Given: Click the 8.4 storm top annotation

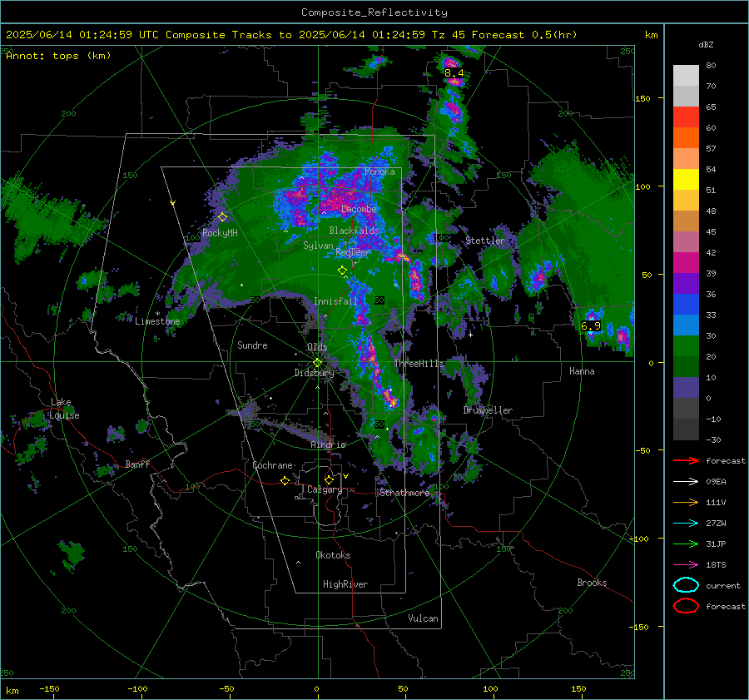Looking at the screenshot, I should tap(454, 72).
